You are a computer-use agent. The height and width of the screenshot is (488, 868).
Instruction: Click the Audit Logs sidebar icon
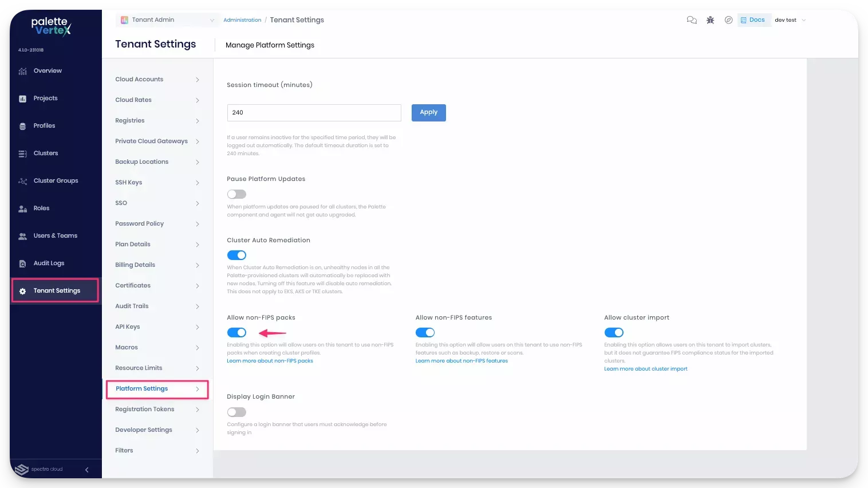[23, 263]
